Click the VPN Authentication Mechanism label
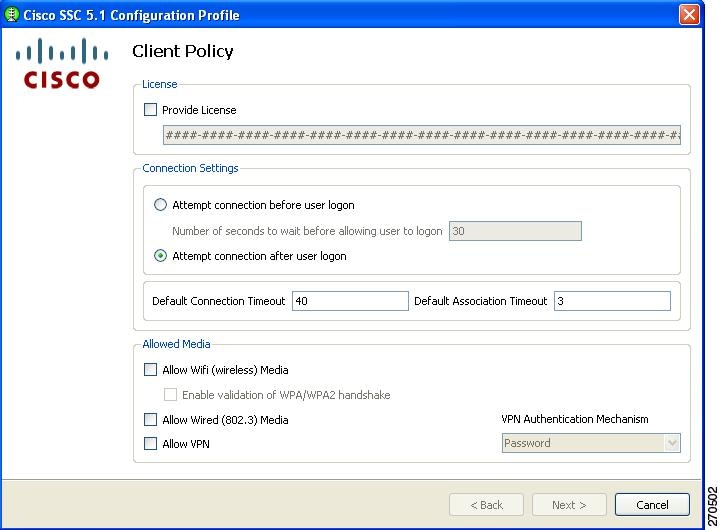Screen dimensions: 719x530 tap(575, 419)
